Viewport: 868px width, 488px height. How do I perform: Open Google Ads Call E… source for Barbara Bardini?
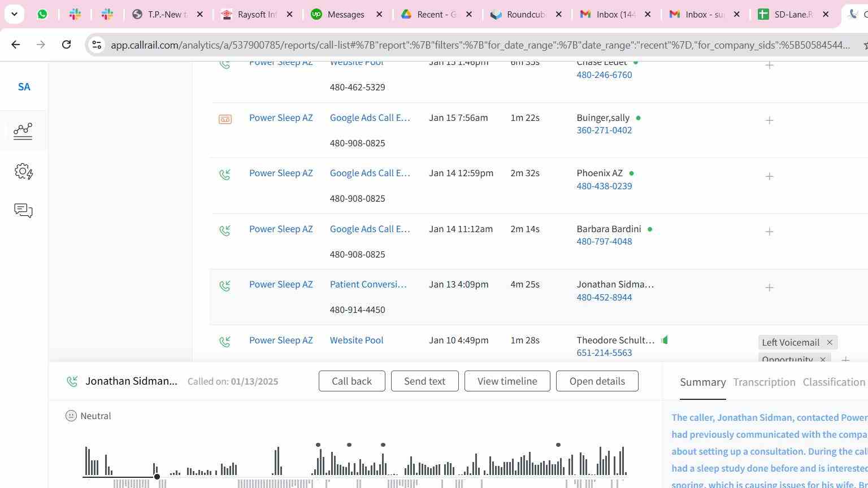coord(370,229)
